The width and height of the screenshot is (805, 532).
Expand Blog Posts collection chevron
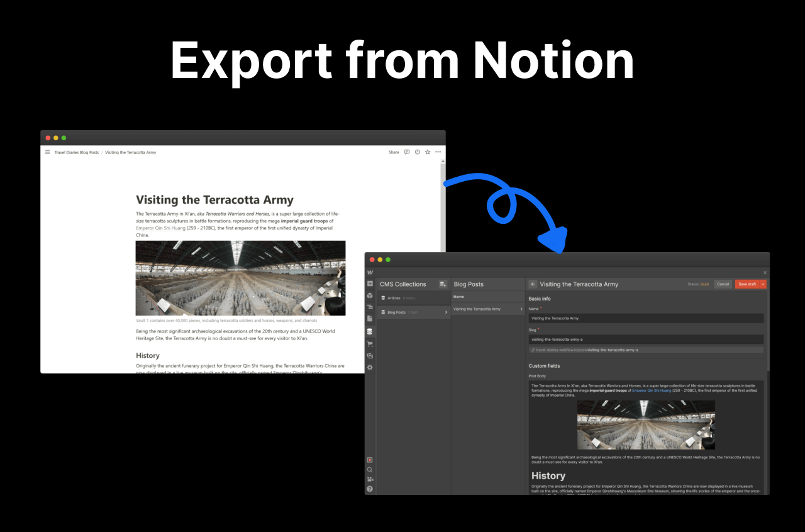[x=446, y=312]
